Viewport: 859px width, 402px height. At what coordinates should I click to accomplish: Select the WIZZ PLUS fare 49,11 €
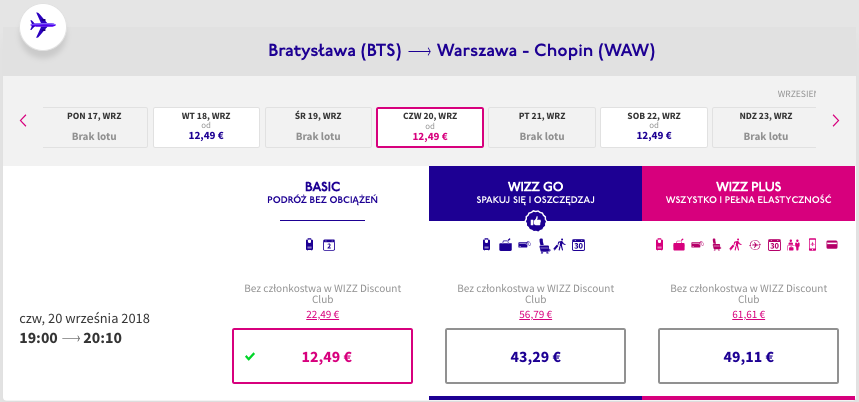[748, 356]
